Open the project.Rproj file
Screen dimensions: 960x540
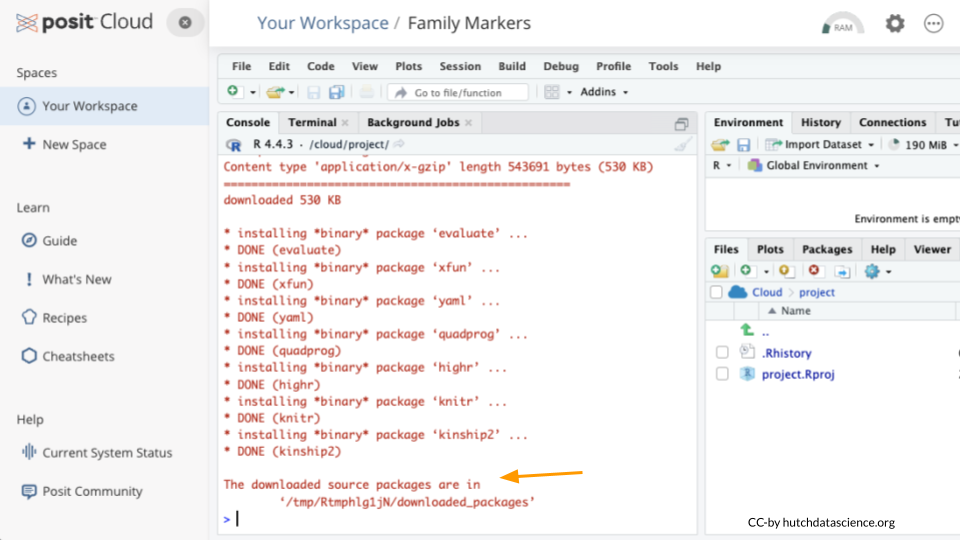[798, 374]
